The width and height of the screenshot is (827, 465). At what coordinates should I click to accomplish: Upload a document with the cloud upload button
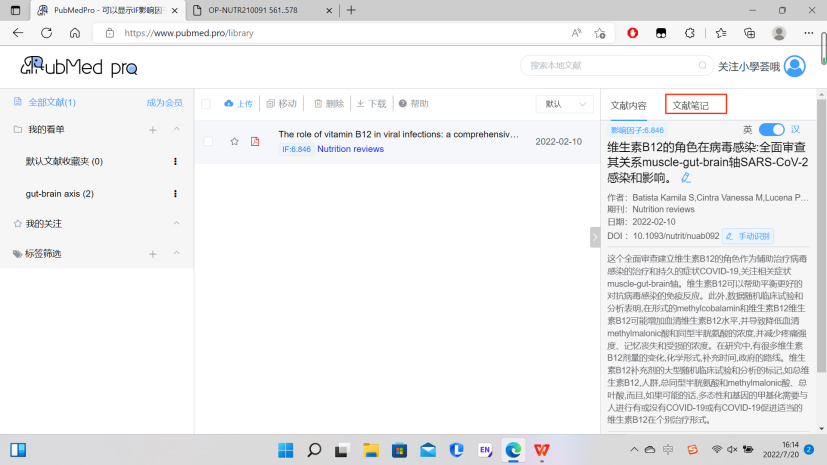point(238,104)
